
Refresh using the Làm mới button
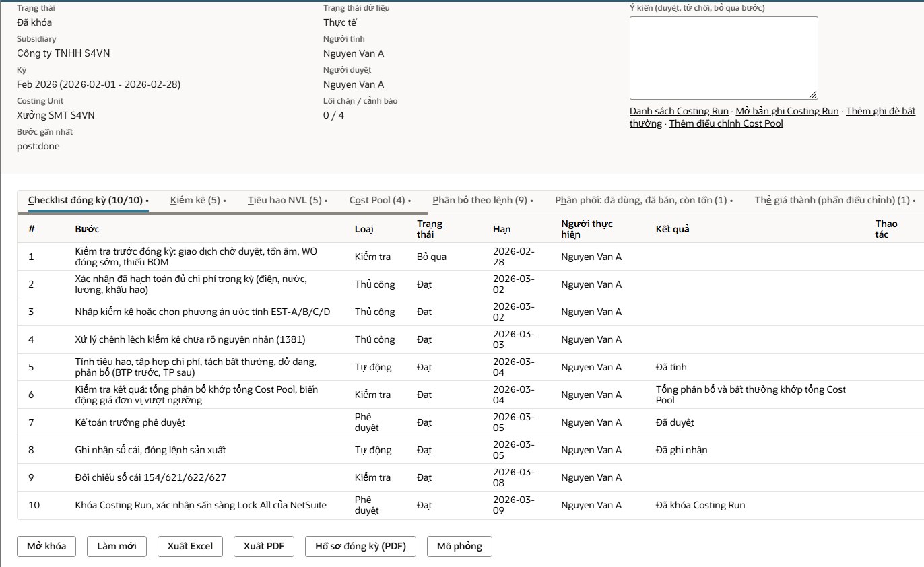pyautogui.click(x=117, y=546)
